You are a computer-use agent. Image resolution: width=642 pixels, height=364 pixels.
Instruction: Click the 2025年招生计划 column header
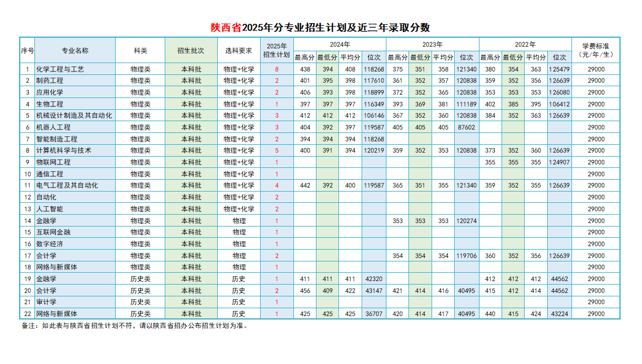click(276, 50)
